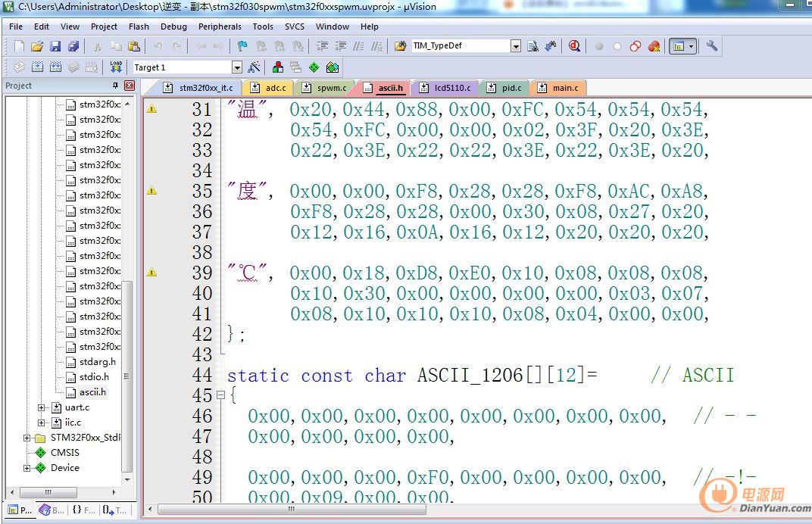The height and width of the screenshot is (524, 812).
Task: Expand the Device component node
Action: (x=27, y=467)
